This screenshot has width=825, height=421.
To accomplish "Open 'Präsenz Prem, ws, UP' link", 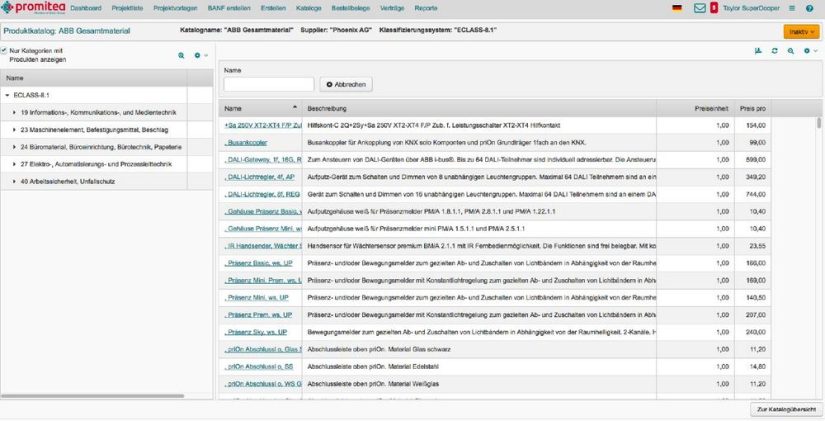I will [x=258, y=315].
